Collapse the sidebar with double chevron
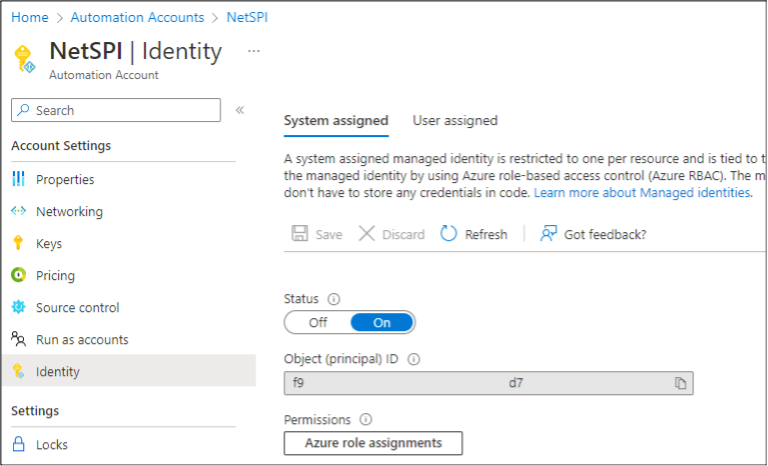Viewport: 768px width, 466px height. (240, 110)
